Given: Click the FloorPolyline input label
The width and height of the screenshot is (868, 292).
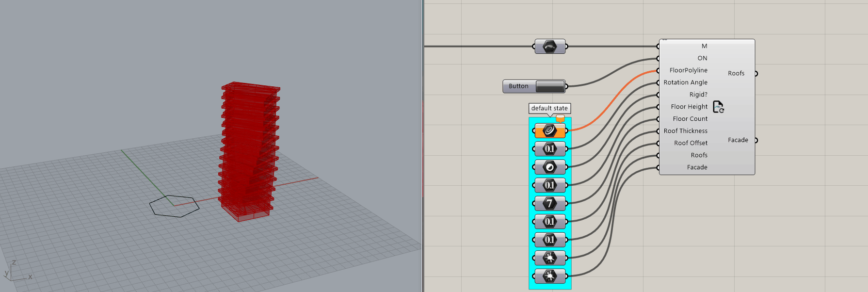Looking at the screenshot, I should (x=688, y=70).
